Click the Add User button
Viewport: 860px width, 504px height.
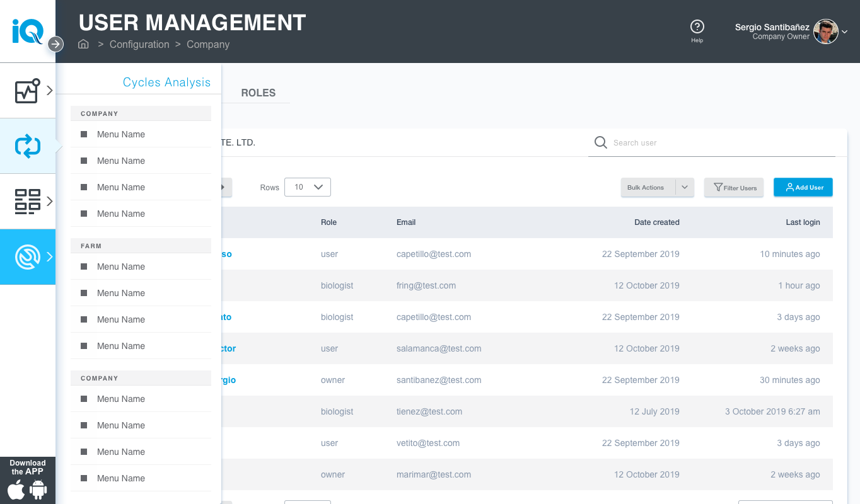803,187
